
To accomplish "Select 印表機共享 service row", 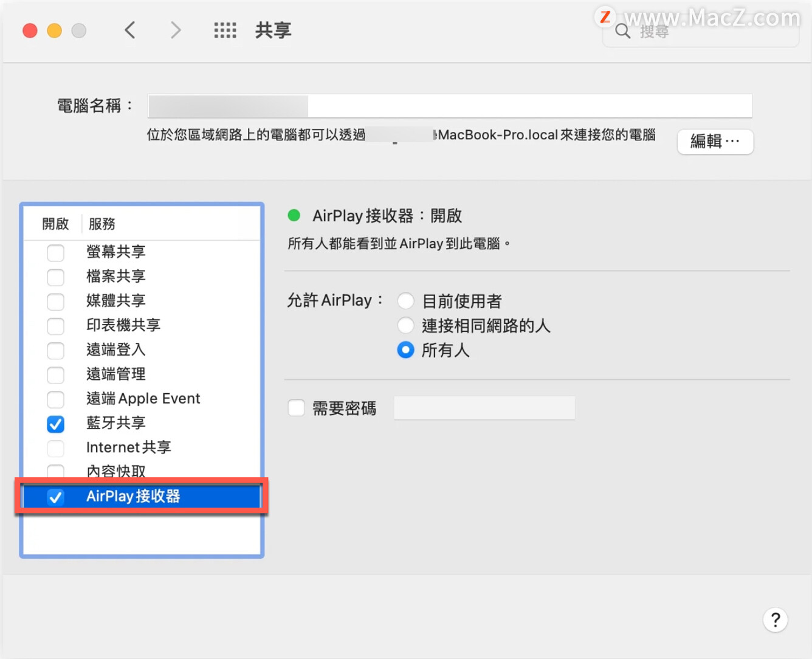I will click(x=142, y=325).
